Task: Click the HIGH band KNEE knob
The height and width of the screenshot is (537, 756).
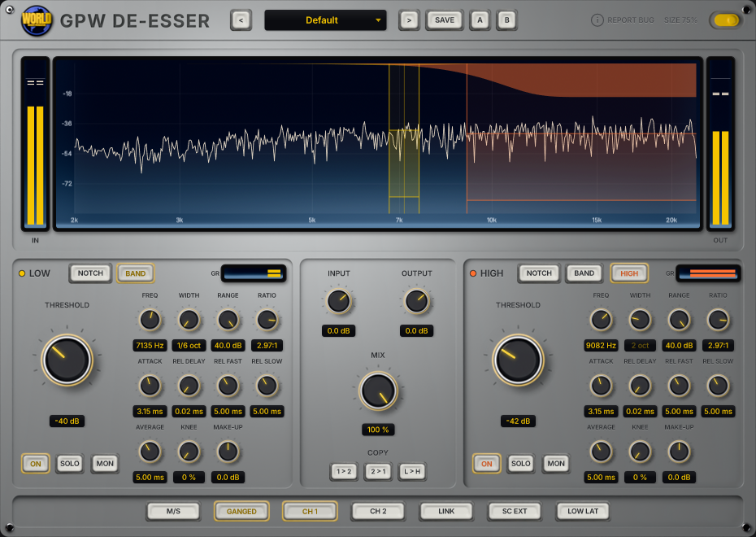Action: tap(641, 452)
